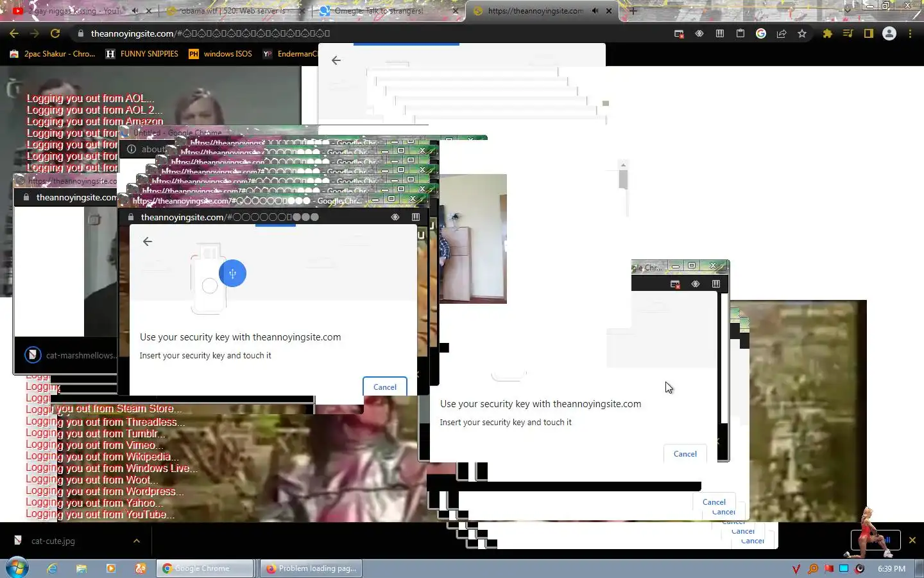Open the FUNNY SNIPPIES bookmark

pos(142,54)
